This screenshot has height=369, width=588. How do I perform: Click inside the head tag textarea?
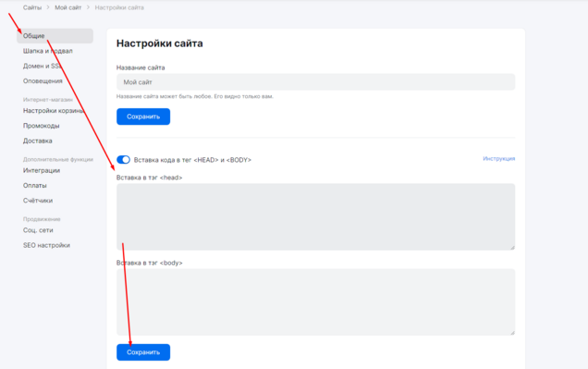[316, 216]
